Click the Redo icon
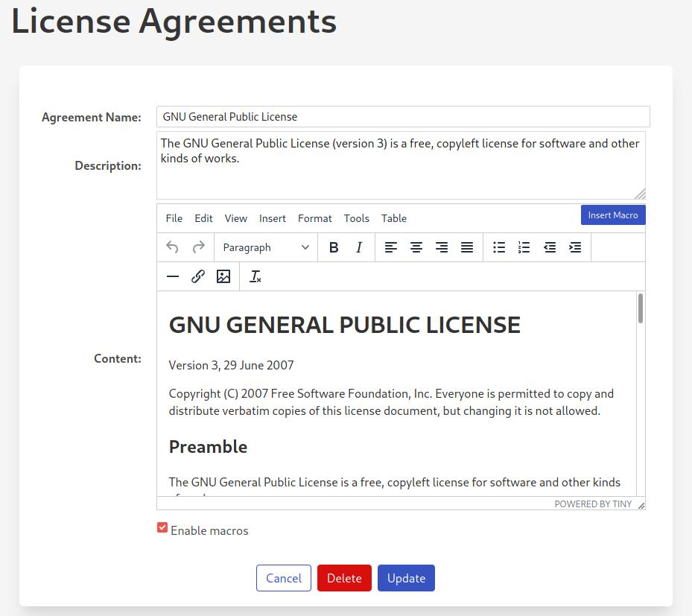 tap(197, 247)
